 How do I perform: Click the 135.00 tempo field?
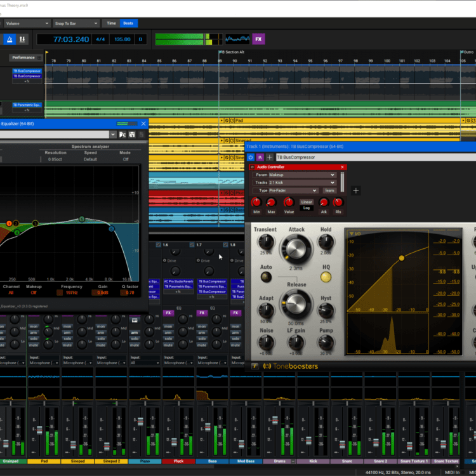pyautogui.click(x=122, y=39)
